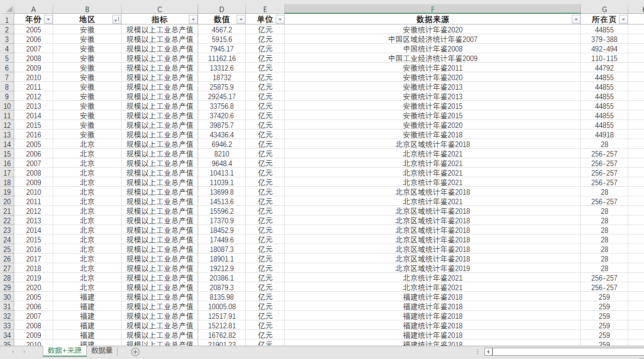This screenshot has height=359, width=644.
Task: Switch to the 数据量 sheet tab
Action: click(102, 351)
